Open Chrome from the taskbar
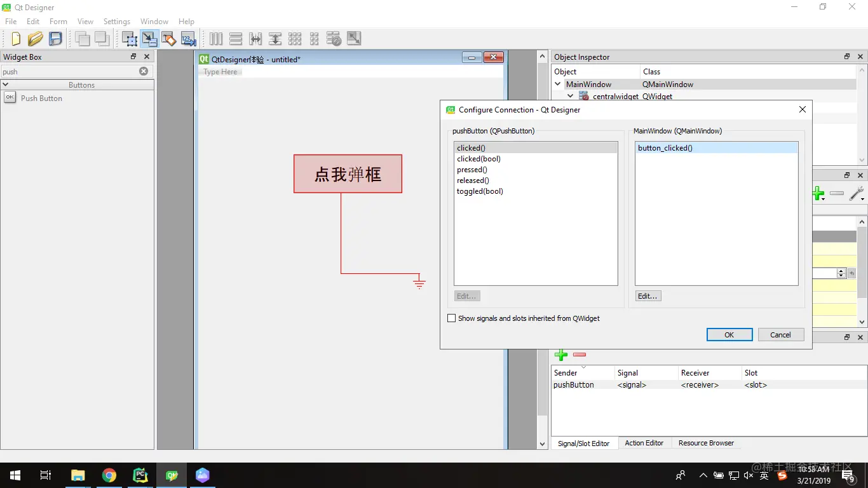Viewport: 868px width, 488px height. click(x=109, y=475)
